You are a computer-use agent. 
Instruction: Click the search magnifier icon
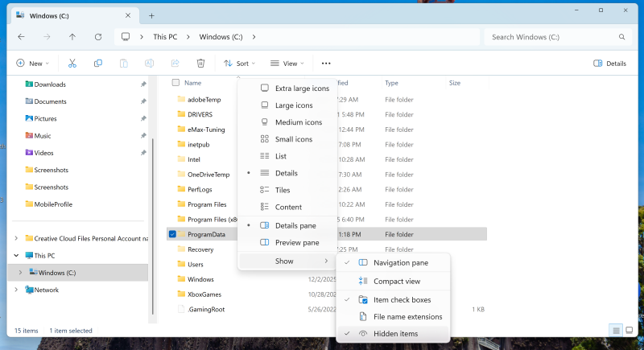point(621,37)
